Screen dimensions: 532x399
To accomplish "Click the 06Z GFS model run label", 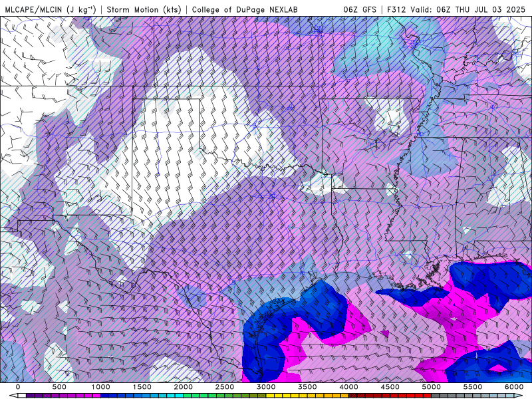I will point(360,9).
